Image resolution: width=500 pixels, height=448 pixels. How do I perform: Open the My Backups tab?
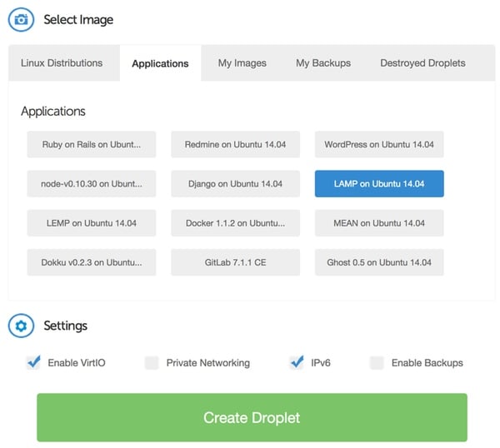click(323, 63)
